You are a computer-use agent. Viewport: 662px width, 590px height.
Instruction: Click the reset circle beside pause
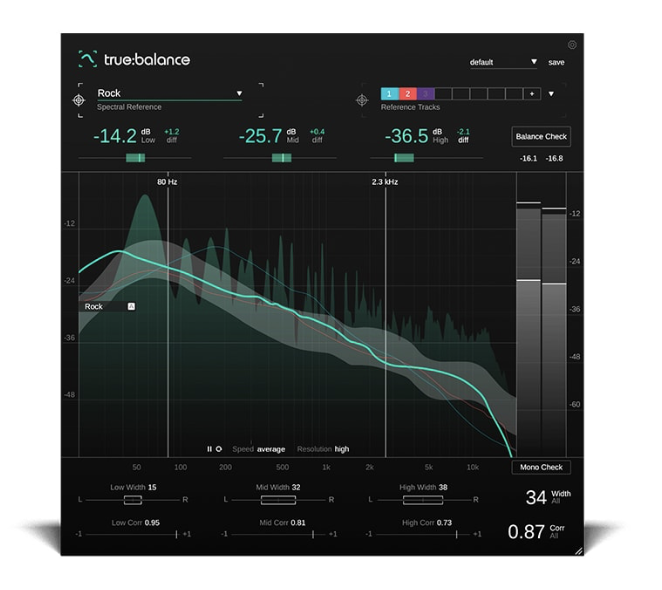pos(219,449)
